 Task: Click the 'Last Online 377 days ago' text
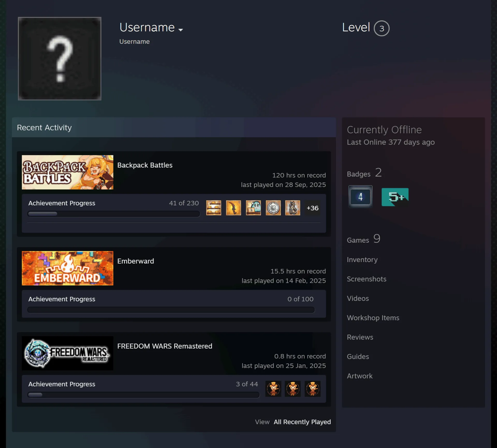click(x=391, y=142)
